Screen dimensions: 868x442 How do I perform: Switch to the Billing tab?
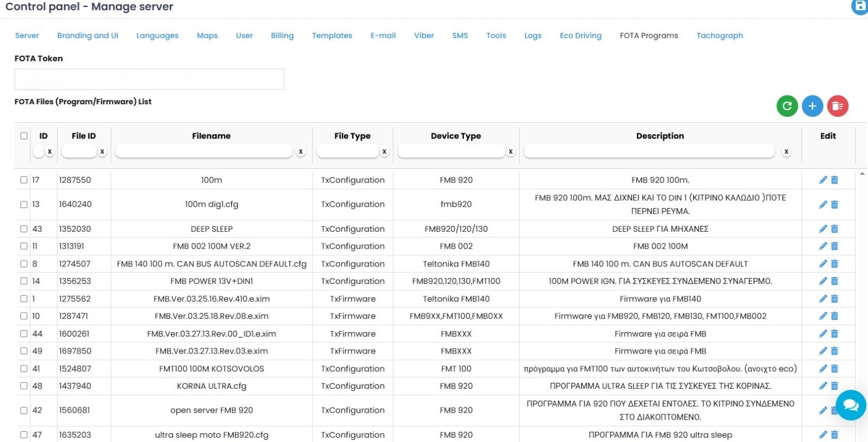coord(282,35)
